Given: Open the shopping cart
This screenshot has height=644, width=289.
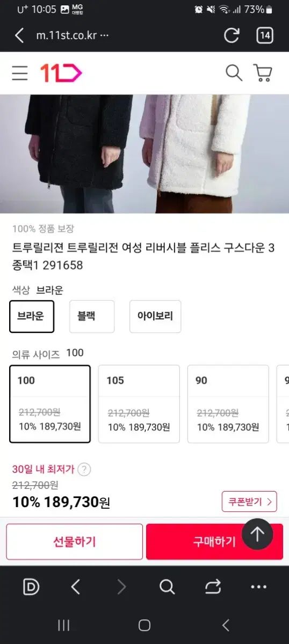Looking at the screenshot, I should click(x=262, y=73).
